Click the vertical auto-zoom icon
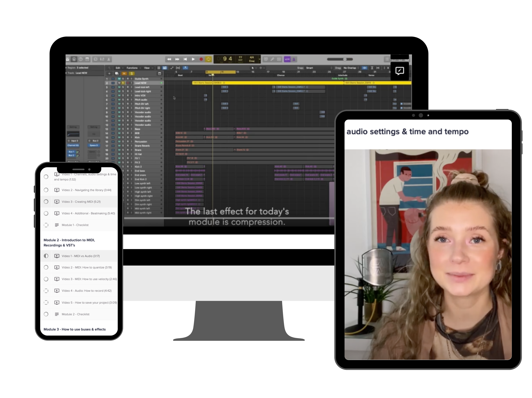 (x=372, y=68)
